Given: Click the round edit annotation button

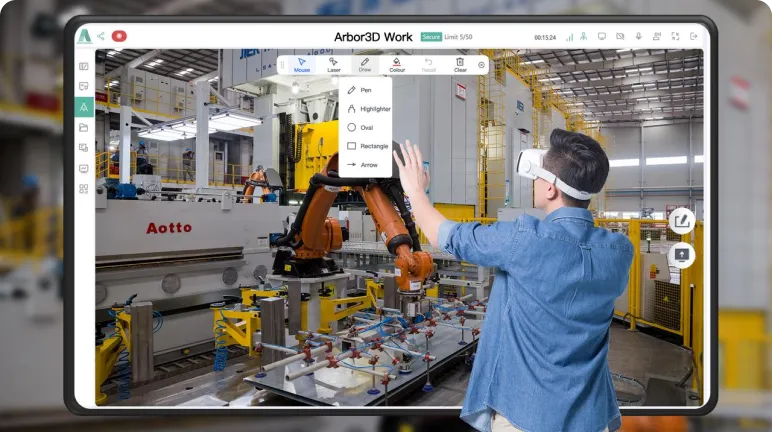Looking at the screenshot, I should [681, 221].
